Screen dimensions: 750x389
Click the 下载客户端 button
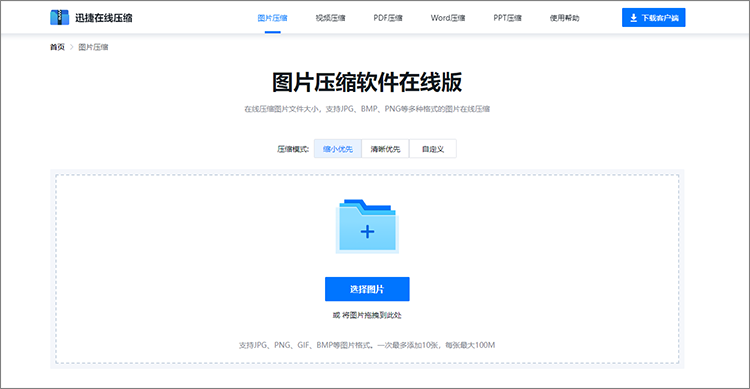point(653,18)
